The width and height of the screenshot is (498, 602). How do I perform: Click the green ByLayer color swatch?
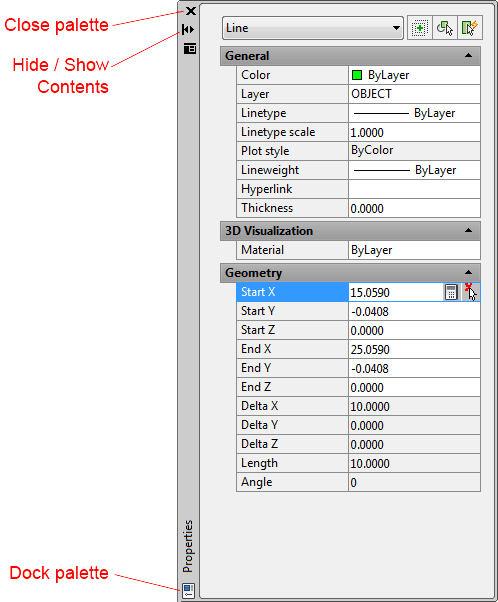coord(357,75)
